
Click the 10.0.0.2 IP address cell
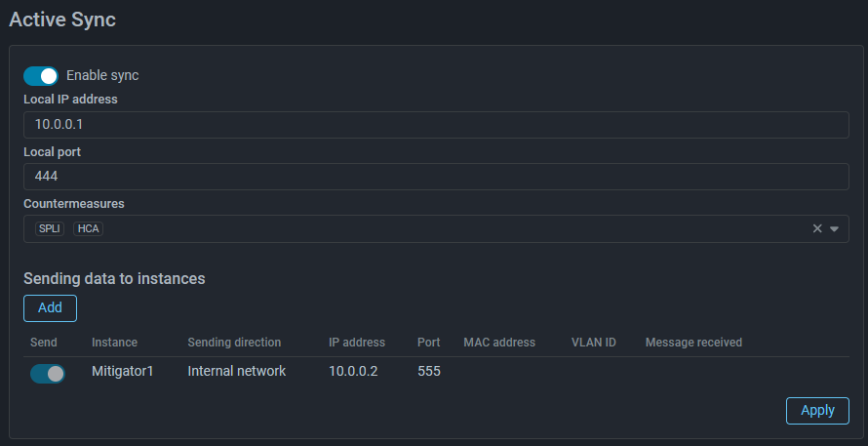point(353,371)
